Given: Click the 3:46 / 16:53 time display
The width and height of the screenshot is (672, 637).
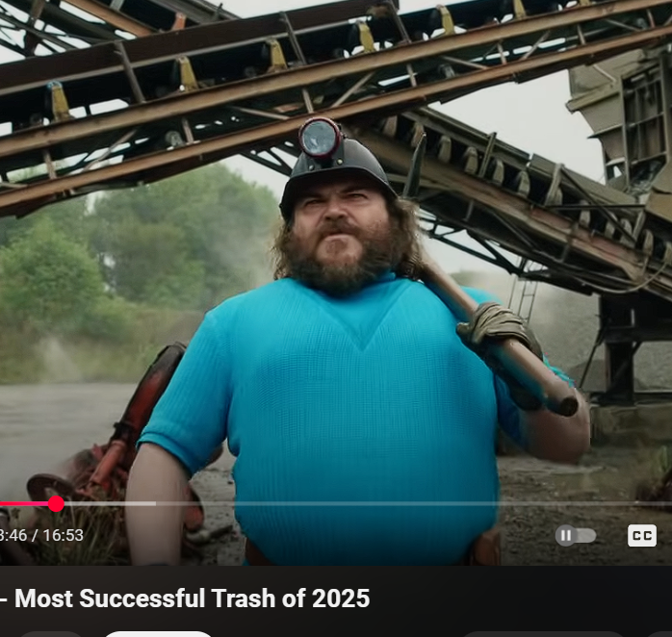Looking at the screenshot, I should pos(41,535).
